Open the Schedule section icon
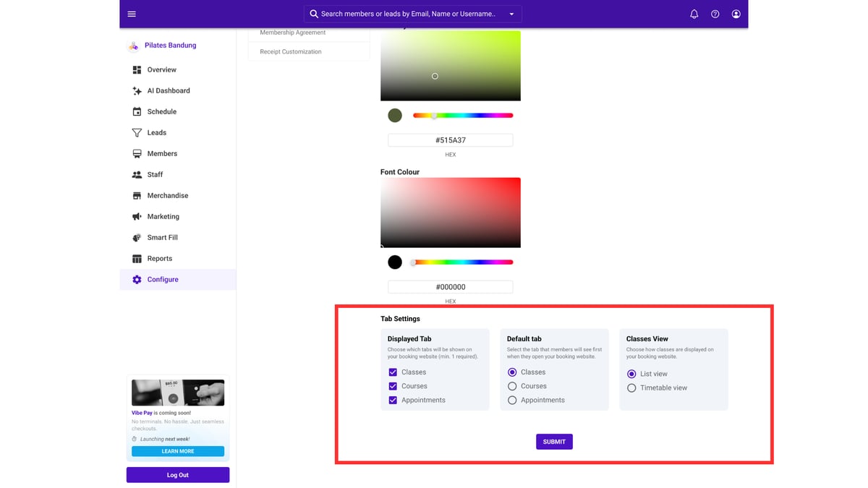Viewport: 868px width, 488px height. click(x=137, y=111)
